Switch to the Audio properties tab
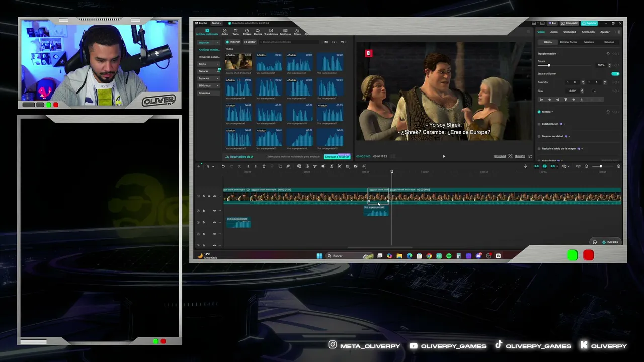The height and width of the screenshot is (362, 644). (x=554, y=32)
